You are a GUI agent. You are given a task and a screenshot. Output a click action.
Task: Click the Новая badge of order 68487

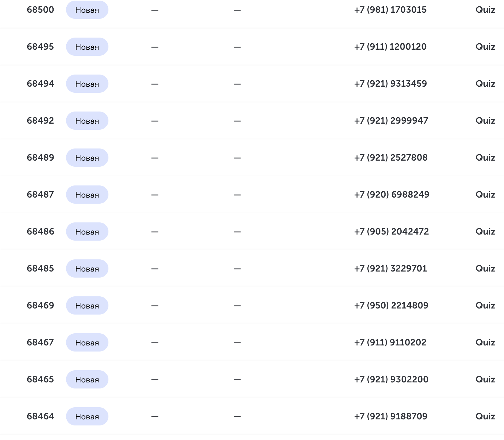pos(87,195)
